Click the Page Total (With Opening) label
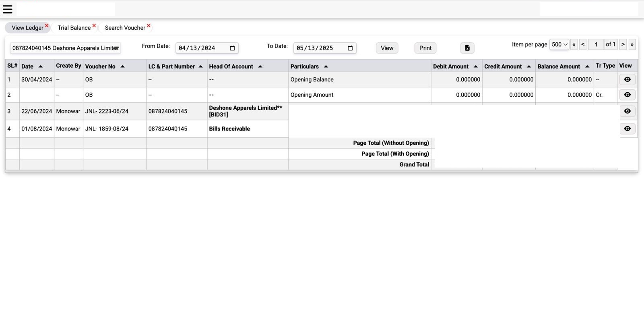 point(395,153)
